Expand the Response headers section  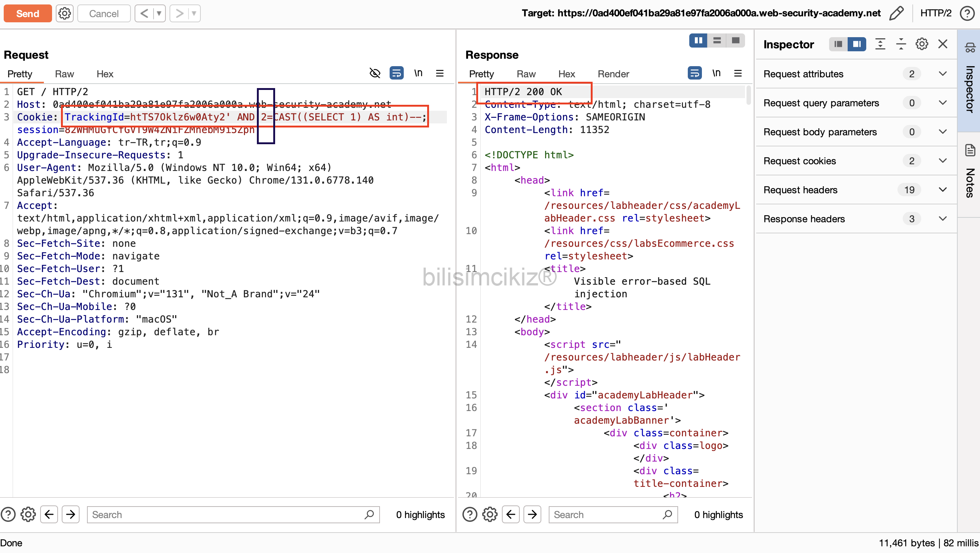point(942,219)
